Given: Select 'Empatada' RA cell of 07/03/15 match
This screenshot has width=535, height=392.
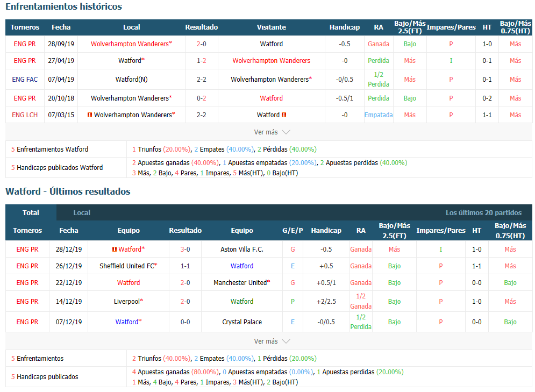Looking at the screenshot, I should point(379,115).
